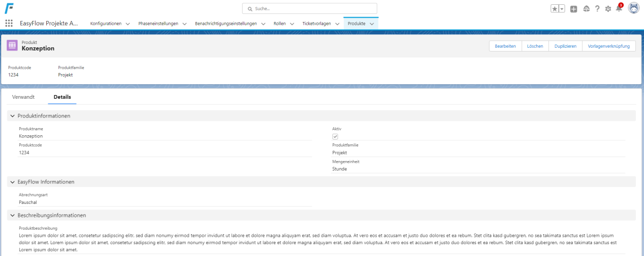Open the favorites list dropdown arrow
The width and height of the screenshot is (644, 256).
tap(562, 9)
